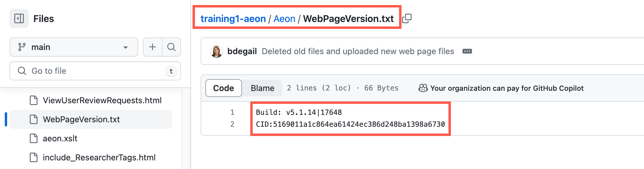Collapse the file tree side panel icon
The height and width of the screenshot is (169, 644).
[19, 18]
